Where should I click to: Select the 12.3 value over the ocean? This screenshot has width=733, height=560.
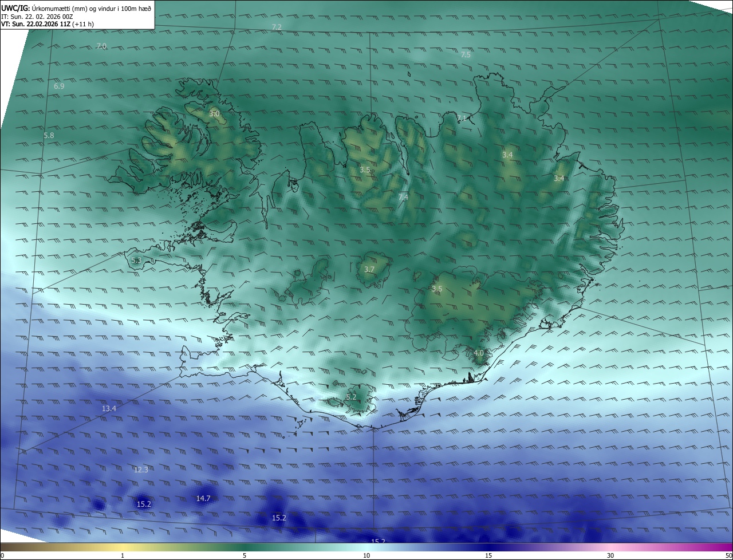141,470
